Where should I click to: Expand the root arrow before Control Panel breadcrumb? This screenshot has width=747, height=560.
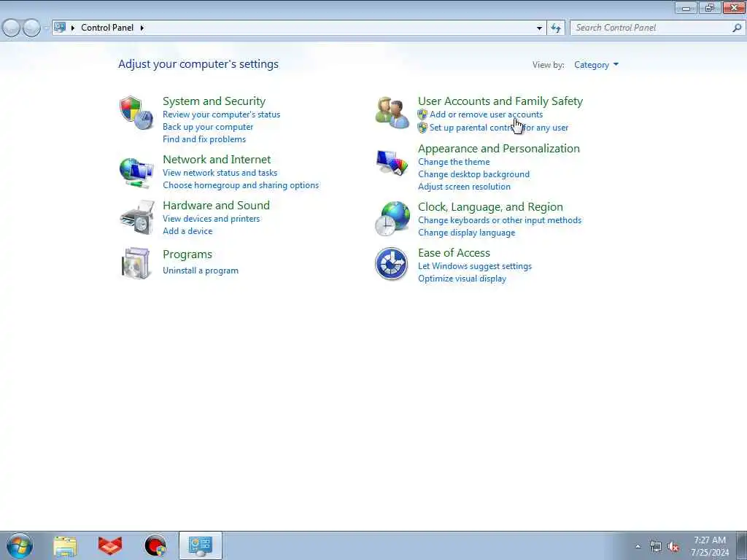pos(73,28)
